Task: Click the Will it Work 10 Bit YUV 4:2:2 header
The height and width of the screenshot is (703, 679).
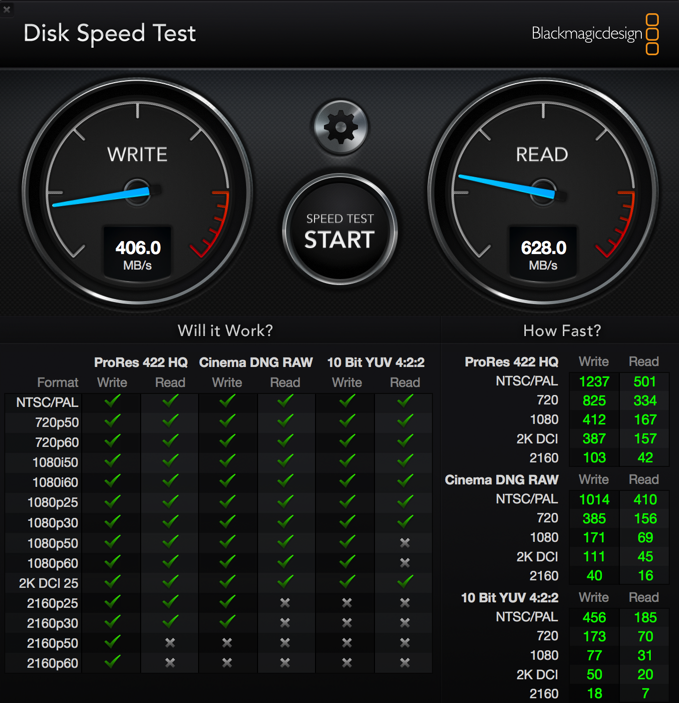Action: point(376,362)
